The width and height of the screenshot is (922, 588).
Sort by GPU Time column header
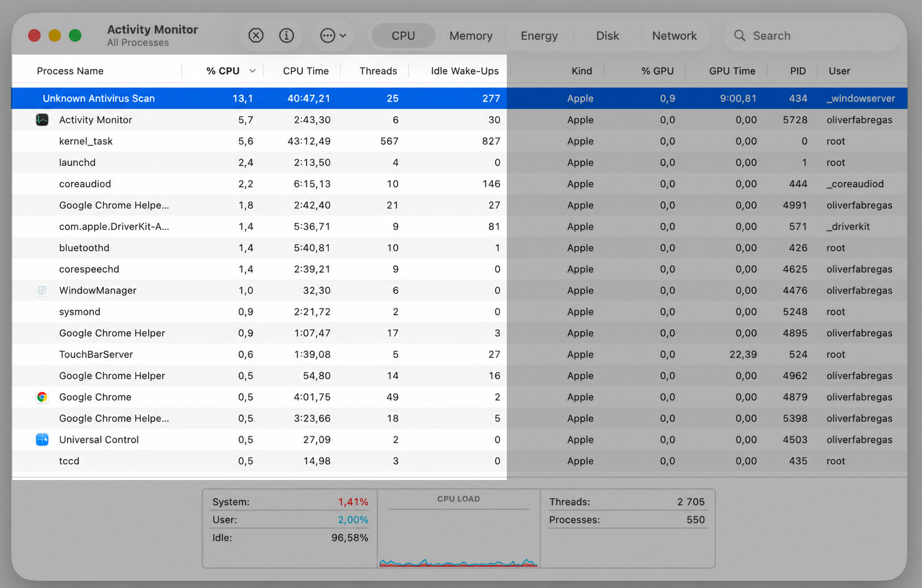[732, 71]
